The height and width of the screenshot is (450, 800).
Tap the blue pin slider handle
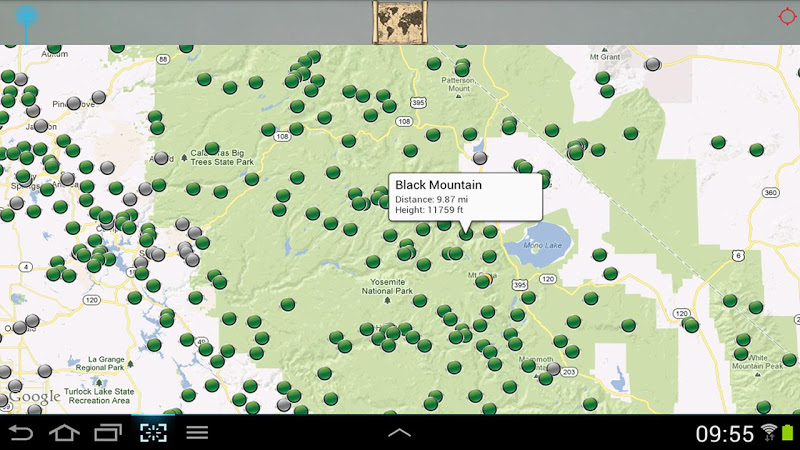(26, 16)
